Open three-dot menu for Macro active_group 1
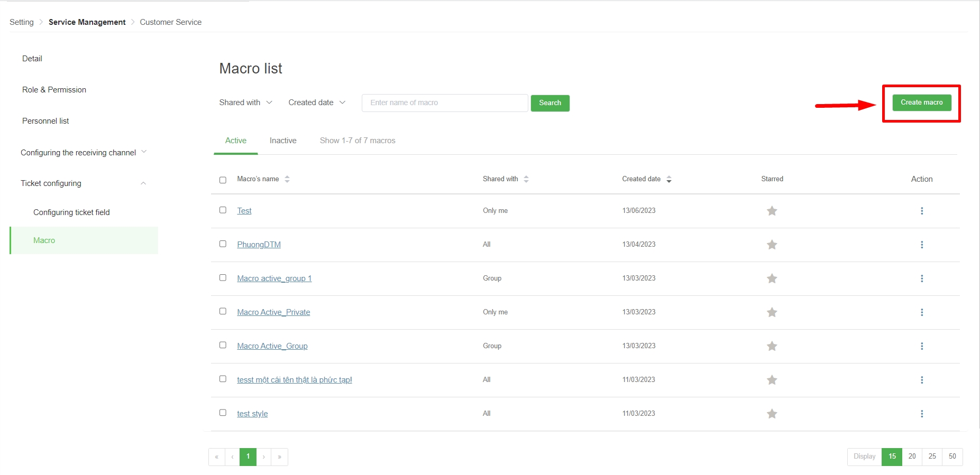The image size is (980, 475). click(921, 278)
